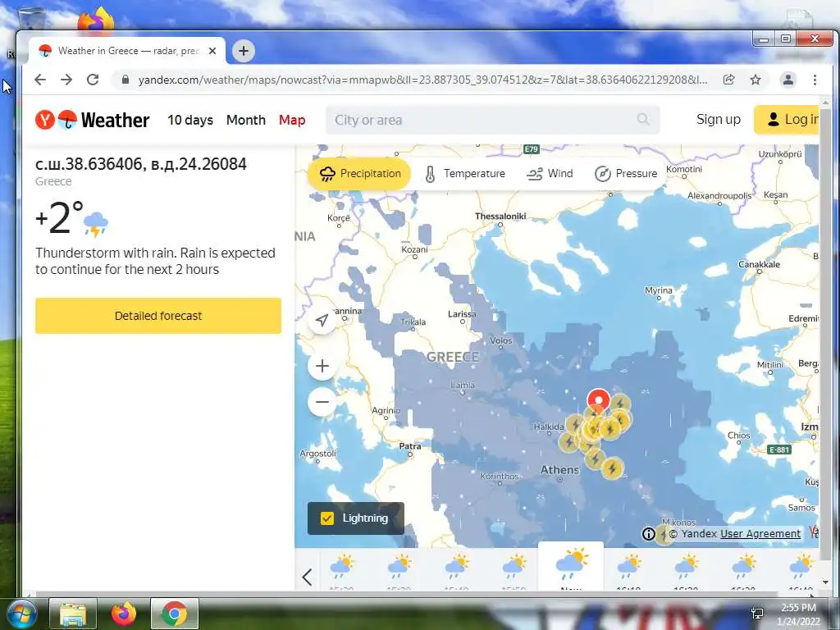Click Chrome icon in taskbar
This screenshot has width=840, height=630.
[174, 614]
